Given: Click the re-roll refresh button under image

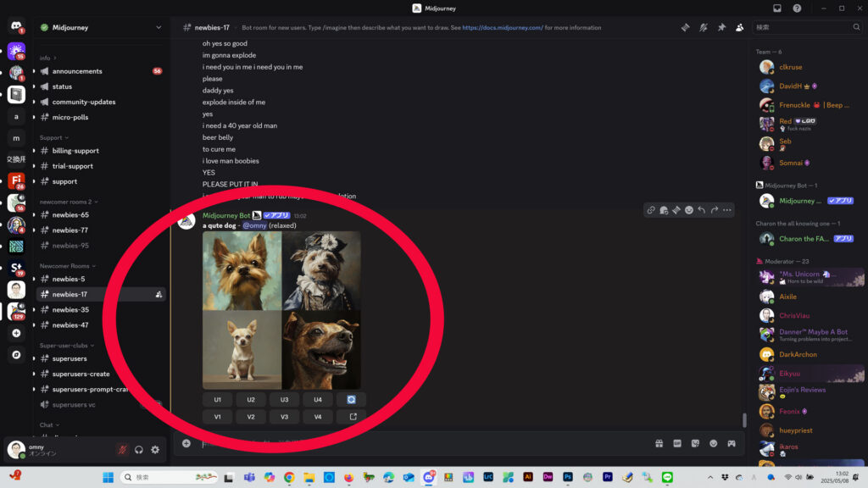Looking at the screenshot, I should coord(351,400).
